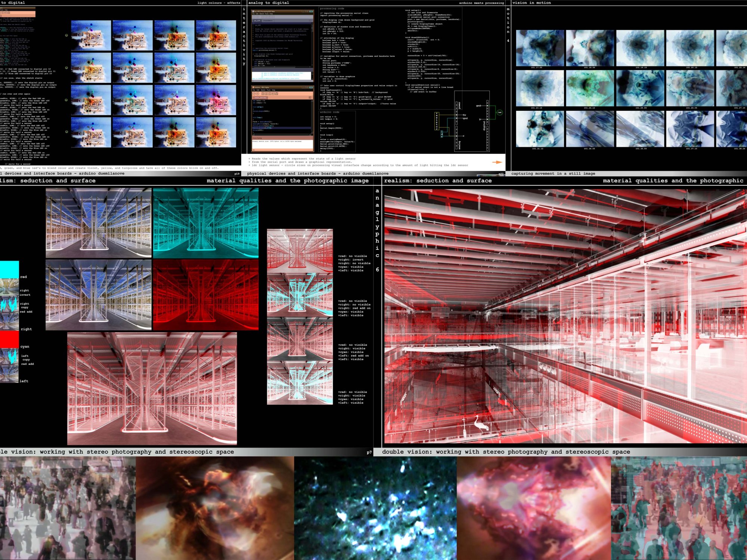Screen dimensions: 747x560
Task: Open the Processing tab menu arrow
Action: point(310,21)
